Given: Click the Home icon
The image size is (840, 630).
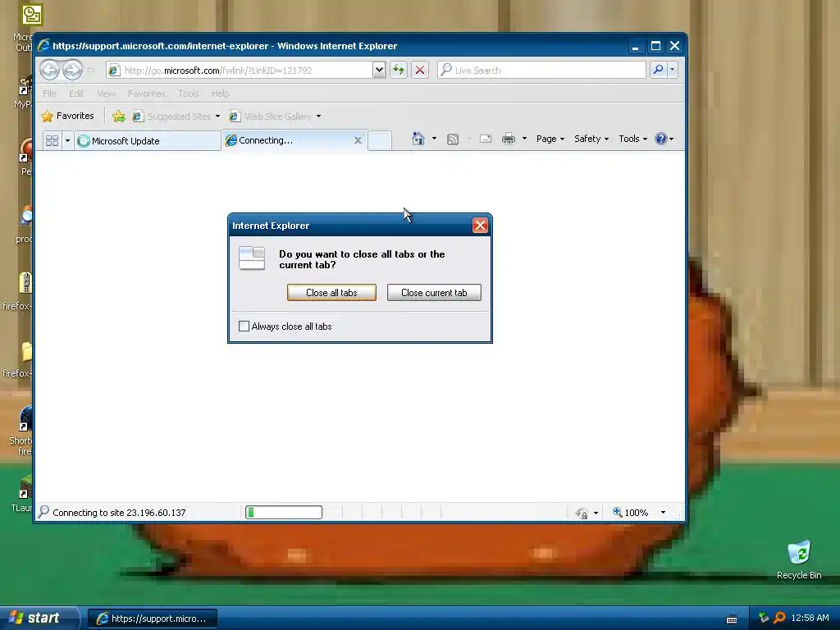Looking at the screenshot, I should [418, 139].
